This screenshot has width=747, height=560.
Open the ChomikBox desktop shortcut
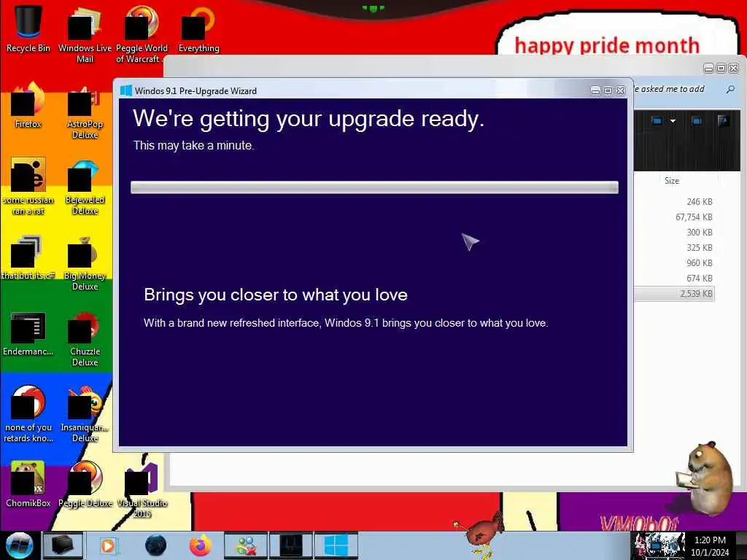pyautogui.click(x=28, y=484)
